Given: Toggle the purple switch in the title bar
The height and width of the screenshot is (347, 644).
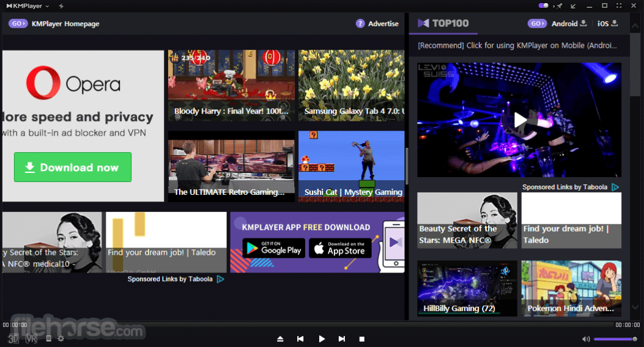Looking at the screenshot, I should (543, 5).
